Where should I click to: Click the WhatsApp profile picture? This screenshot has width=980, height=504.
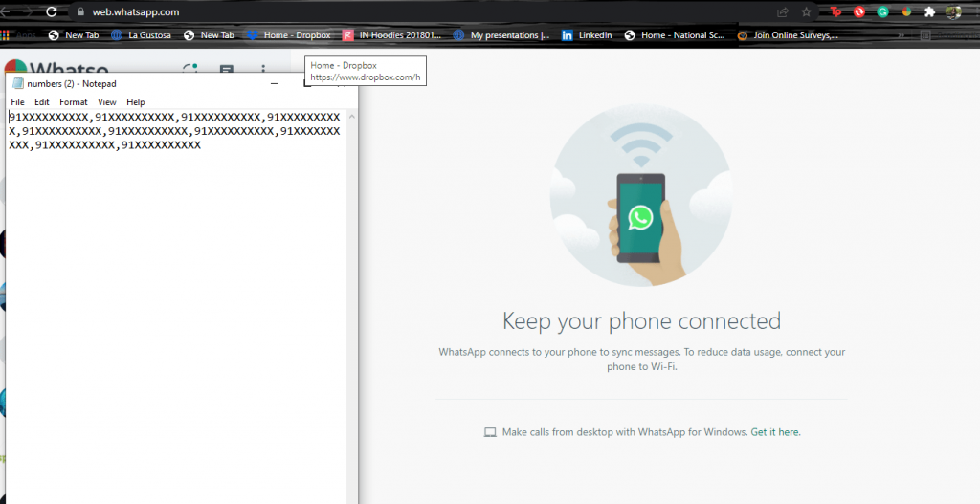point(15,68)
